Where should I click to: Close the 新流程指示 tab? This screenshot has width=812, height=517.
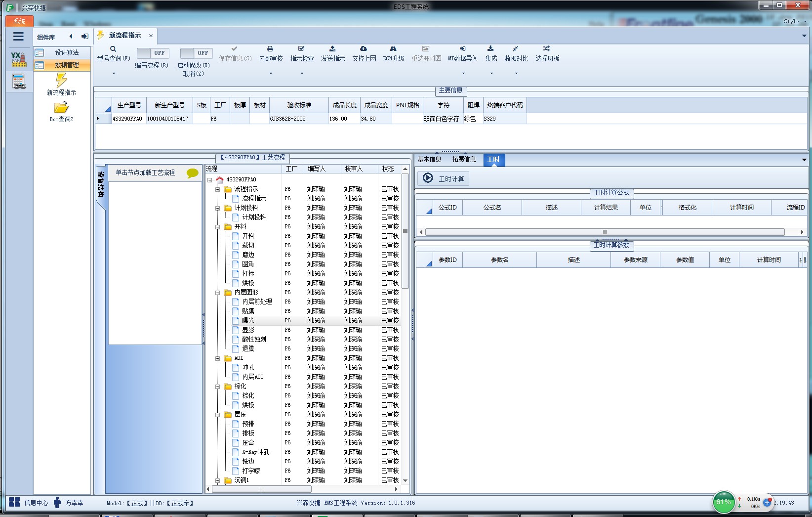tap(151, 36)
